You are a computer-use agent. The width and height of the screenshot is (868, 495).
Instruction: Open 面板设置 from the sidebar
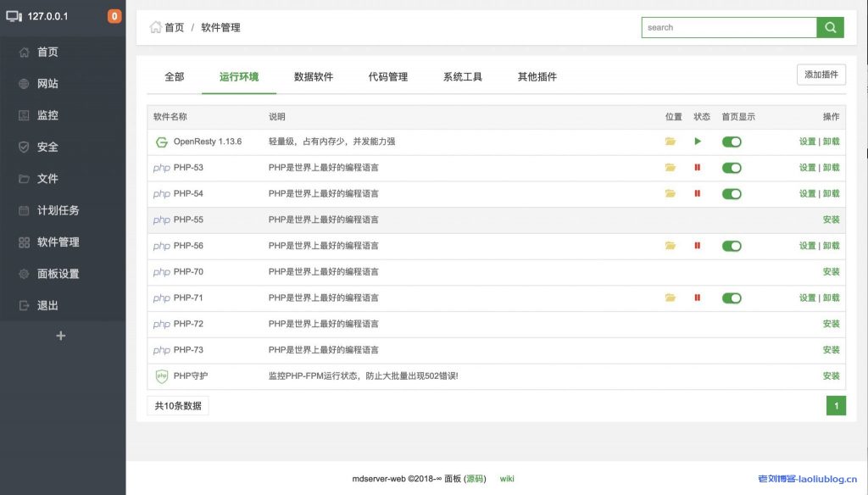tap(59, 273)
